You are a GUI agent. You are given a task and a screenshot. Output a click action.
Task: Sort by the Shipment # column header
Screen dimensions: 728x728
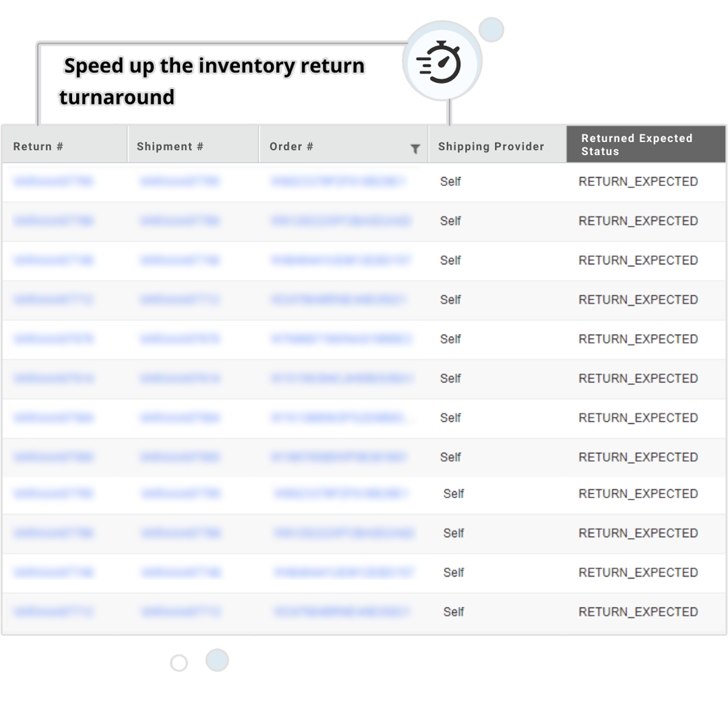click(193, 144)
